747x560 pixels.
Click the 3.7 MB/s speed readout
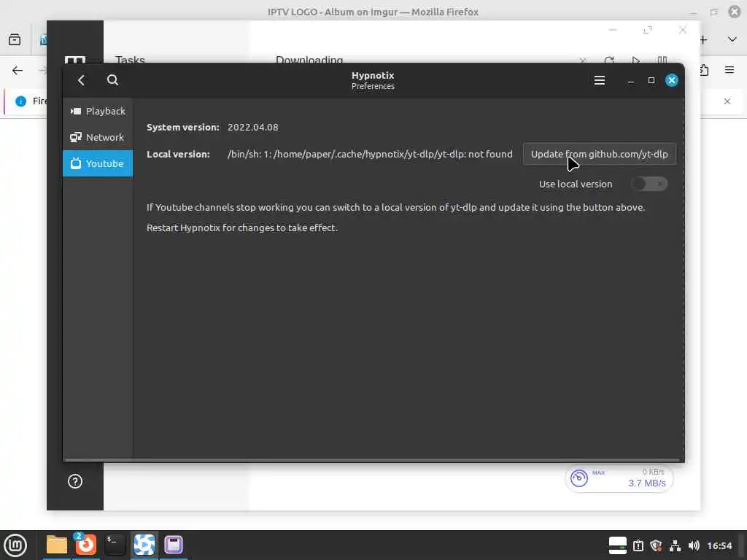coord(647,483)
